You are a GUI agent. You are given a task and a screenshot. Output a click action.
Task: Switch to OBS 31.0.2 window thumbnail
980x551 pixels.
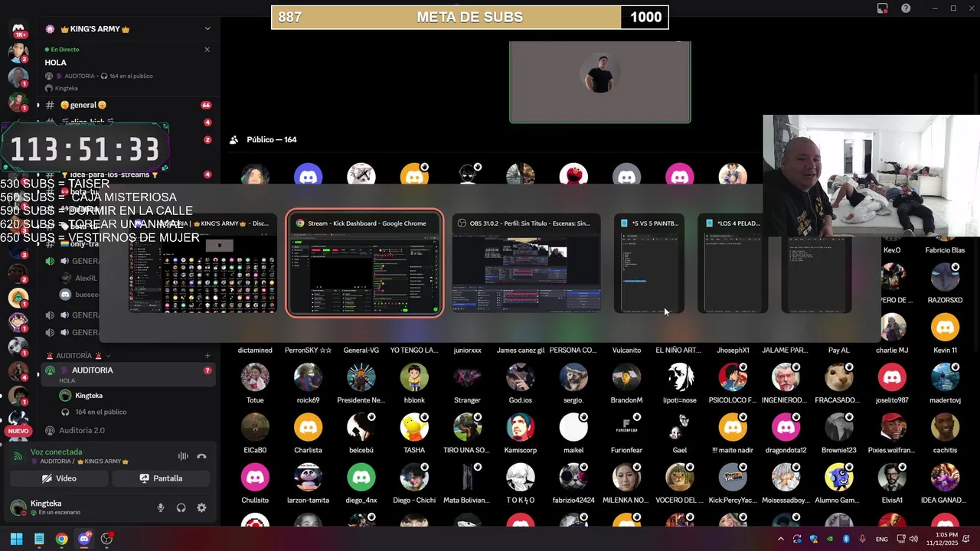526,264
